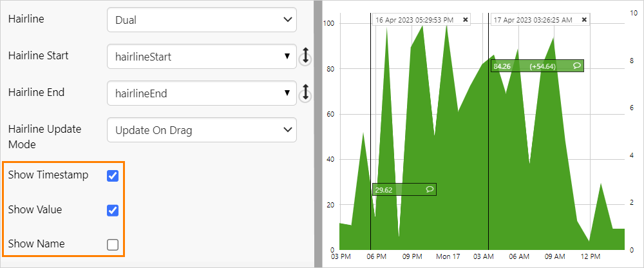
Task: Click the binding icon beside Hairline End
Action: point(305,93)
